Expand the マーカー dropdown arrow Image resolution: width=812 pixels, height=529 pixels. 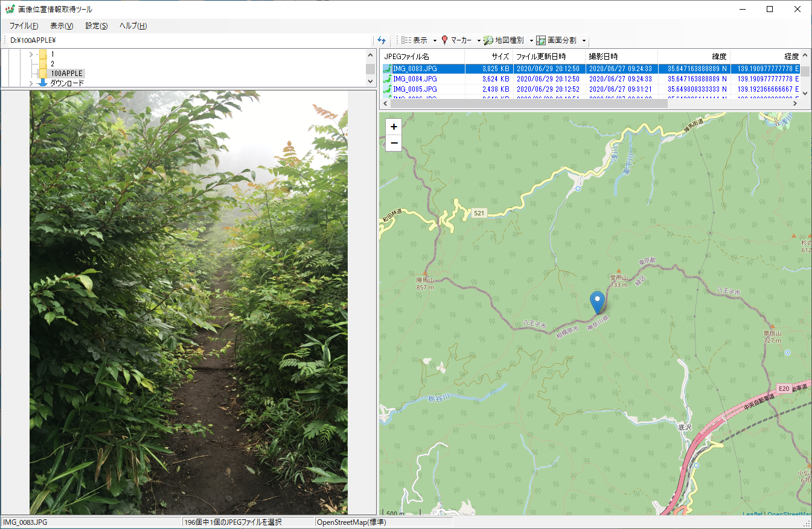(x=479, y=40)
